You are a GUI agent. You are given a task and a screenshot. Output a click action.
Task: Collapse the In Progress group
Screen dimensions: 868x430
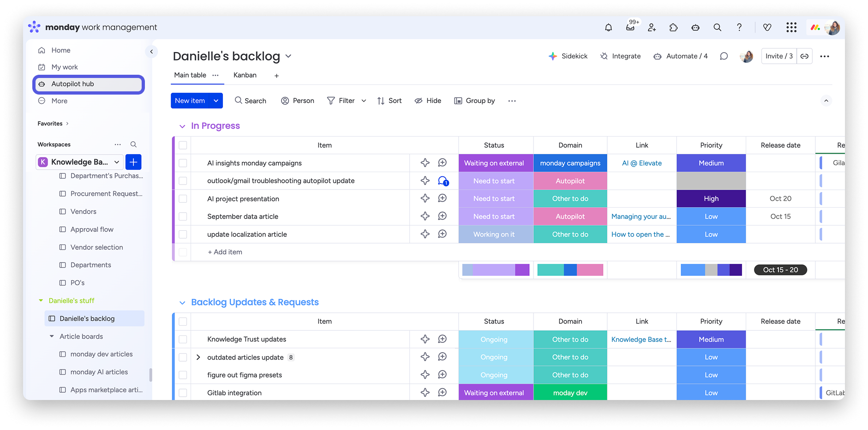pos(182,126)
